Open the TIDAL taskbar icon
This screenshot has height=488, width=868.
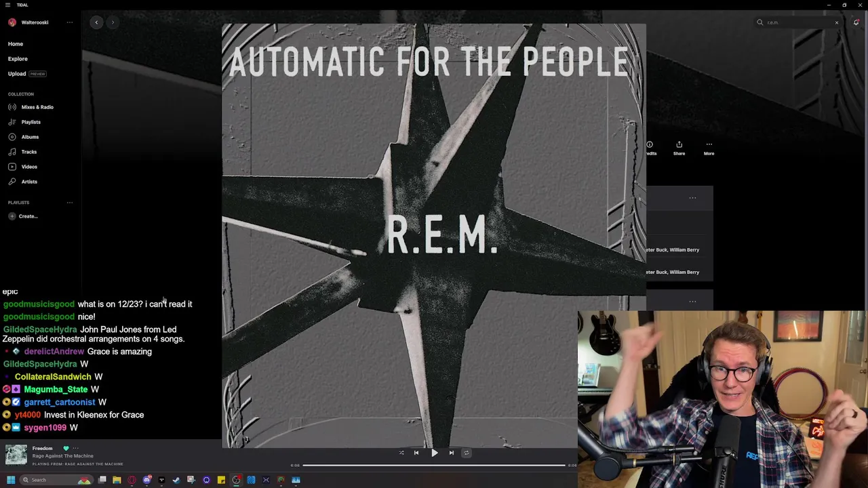tap(161, 480)
